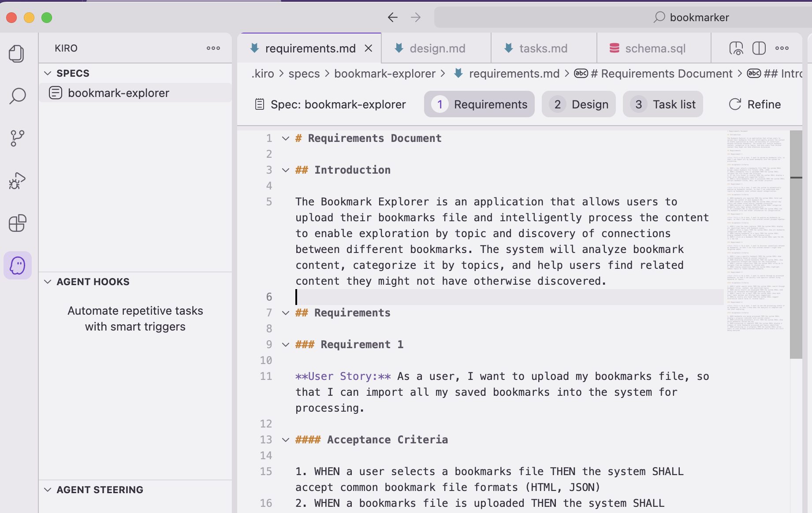Close the requirements.md tab

[369, 48]
